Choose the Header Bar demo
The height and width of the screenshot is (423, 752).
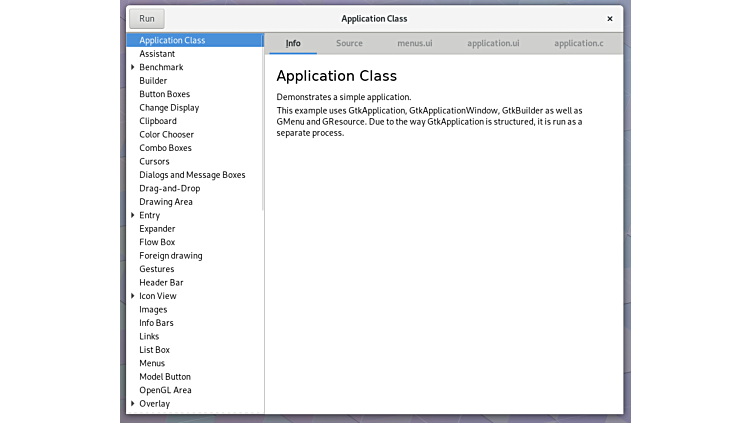pos(161,283)
